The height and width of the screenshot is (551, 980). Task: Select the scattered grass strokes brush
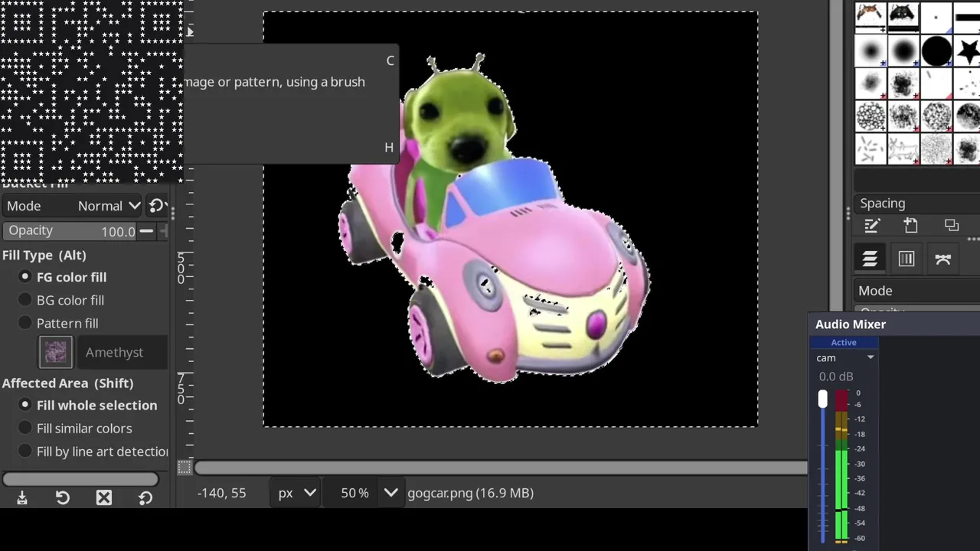point(871,149)
